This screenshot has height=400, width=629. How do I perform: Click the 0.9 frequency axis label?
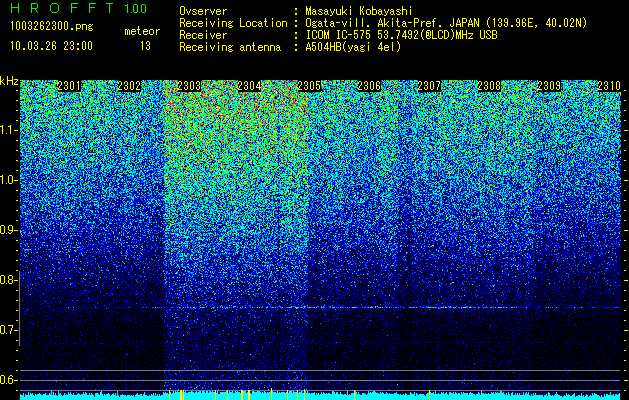click(8, 230)
